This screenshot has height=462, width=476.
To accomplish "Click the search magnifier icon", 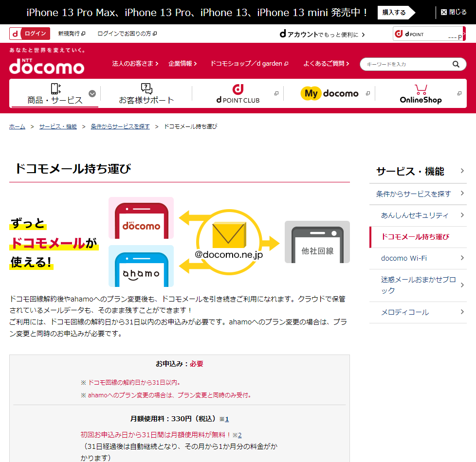I will click(x=456, y=64).
